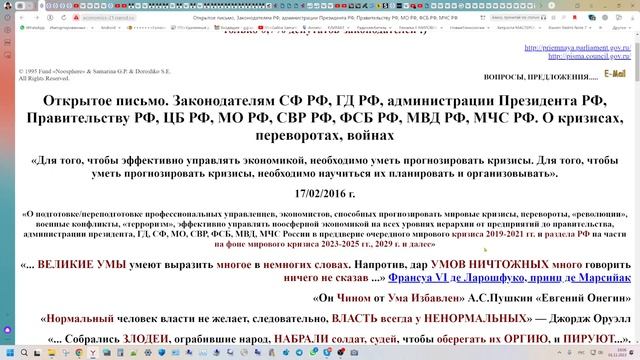The width and height of the screenshot is (640, 360).
Task: Expand the Xiaomi Redmi Note 7 bookmarks folder
Action: pos(570,27)
